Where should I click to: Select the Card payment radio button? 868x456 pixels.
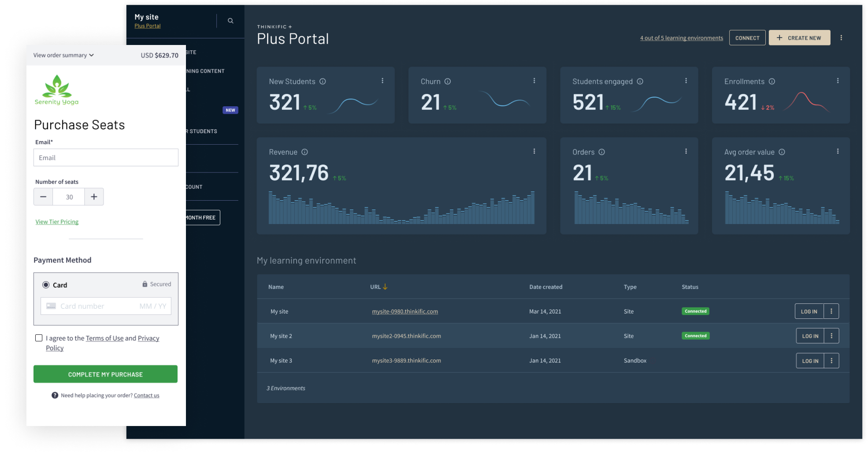46,285
